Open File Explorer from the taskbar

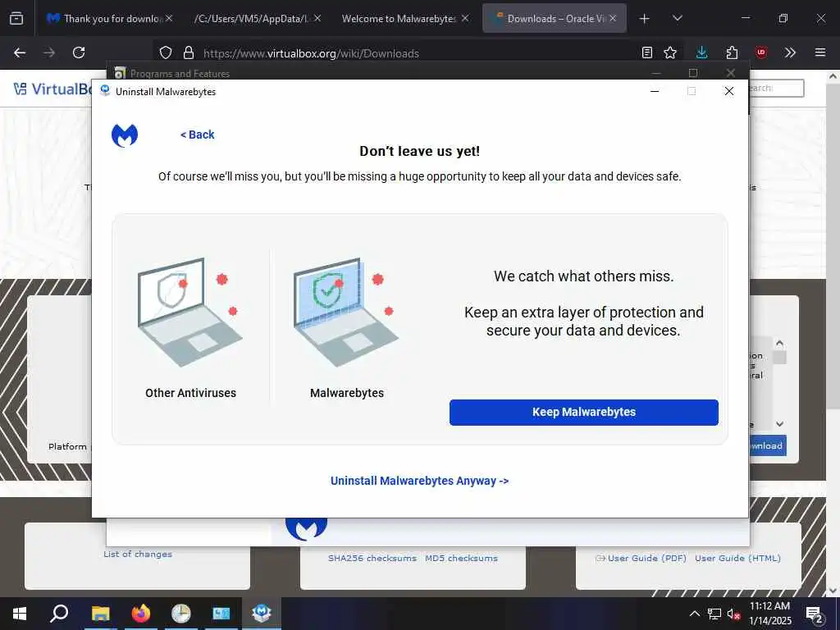[x=100, y=614]
